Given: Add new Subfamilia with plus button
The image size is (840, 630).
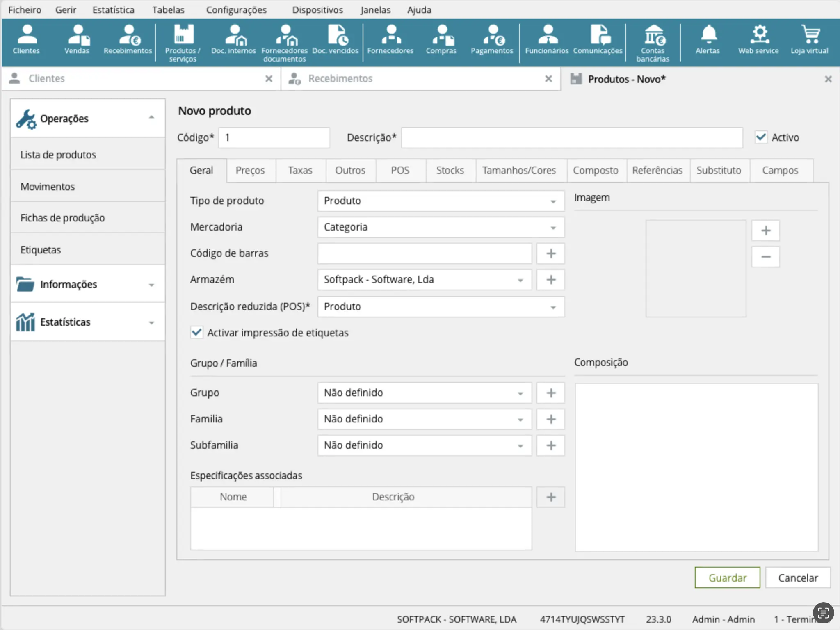Looking at the screenshot, I should tap(551, 445).
